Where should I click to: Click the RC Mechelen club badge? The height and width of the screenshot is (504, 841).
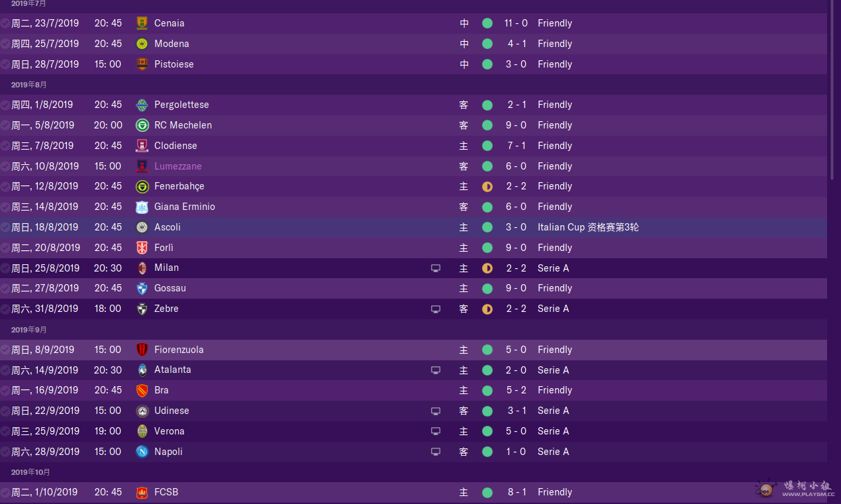coord(142,125)
